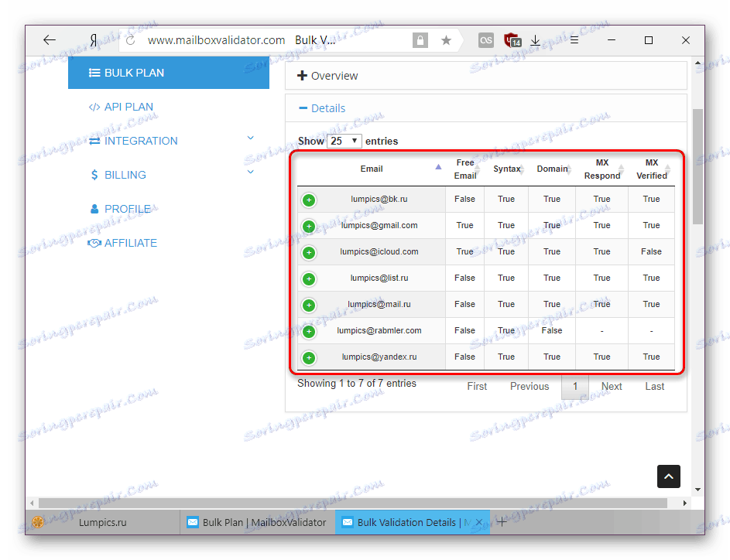Click the Yandex logo icon
Image resolution: width=730 pixels, height=560 pixels.
[94, 40]
